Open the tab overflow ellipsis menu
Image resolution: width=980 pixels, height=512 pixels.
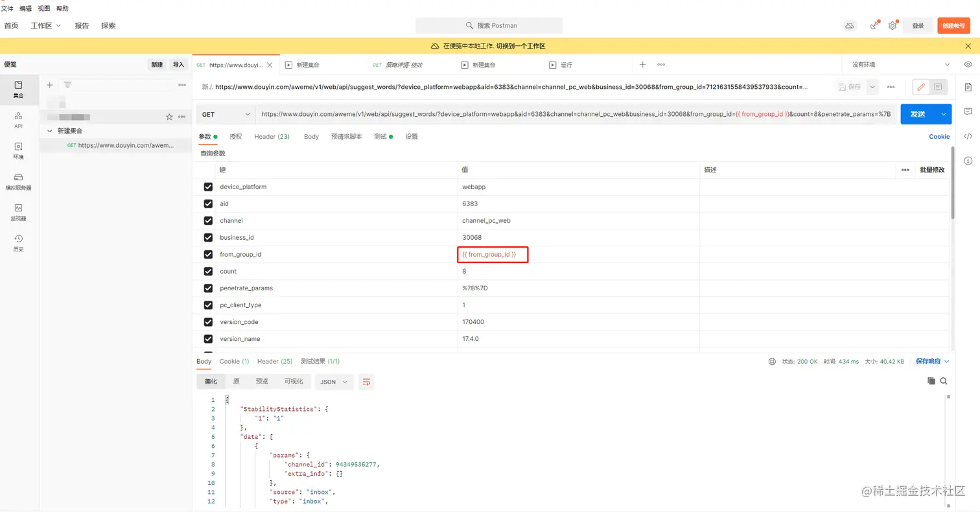[x=661, y=65]
